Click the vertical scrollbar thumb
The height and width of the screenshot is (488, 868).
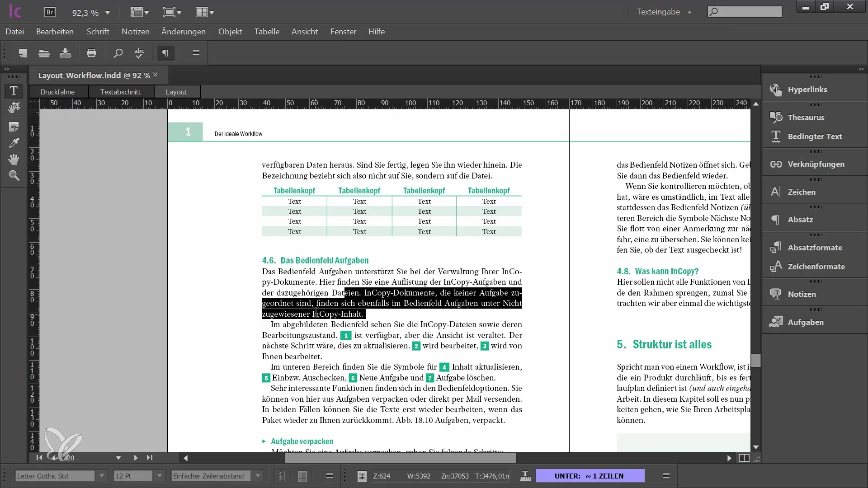pyautogui.click(x=756, y=360)
